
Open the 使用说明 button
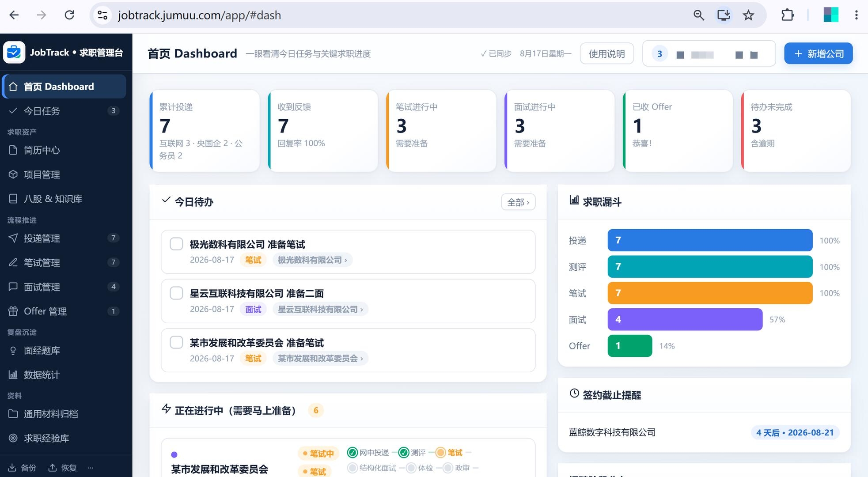point(607,53)
